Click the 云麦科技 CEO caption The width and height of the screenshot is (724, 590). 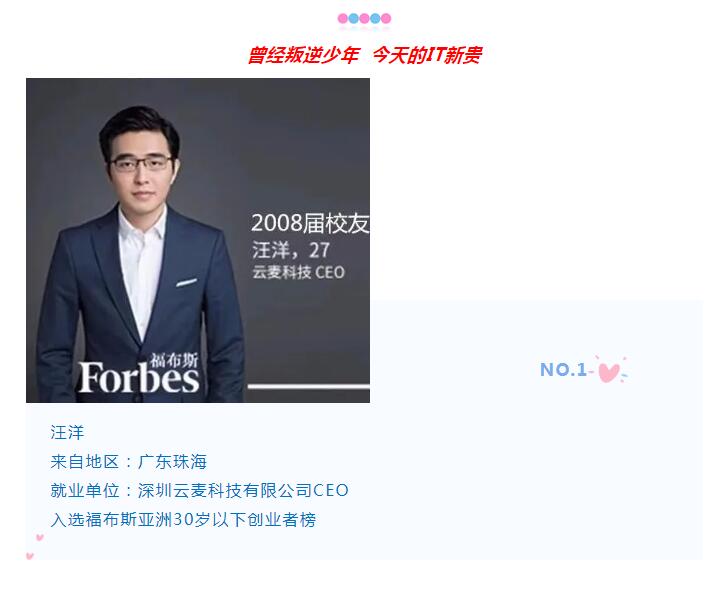(298, 272)
